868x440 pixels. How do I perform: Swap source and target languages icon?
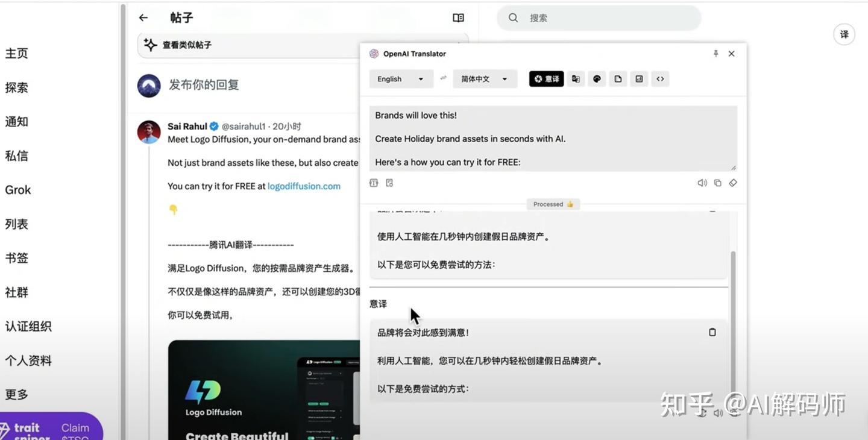[x=444, y=78]
